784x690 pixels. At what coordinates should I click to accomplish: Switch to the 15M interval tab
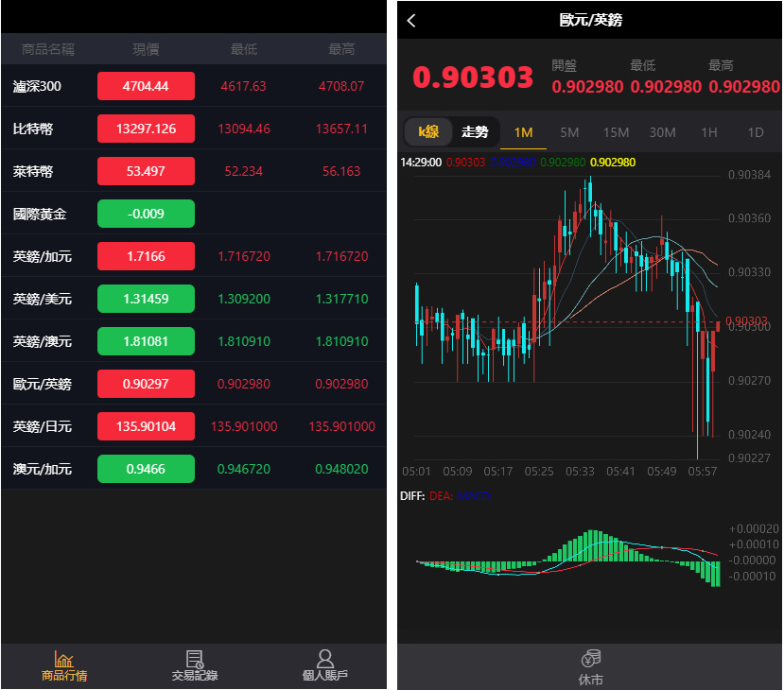pos(616,132)
